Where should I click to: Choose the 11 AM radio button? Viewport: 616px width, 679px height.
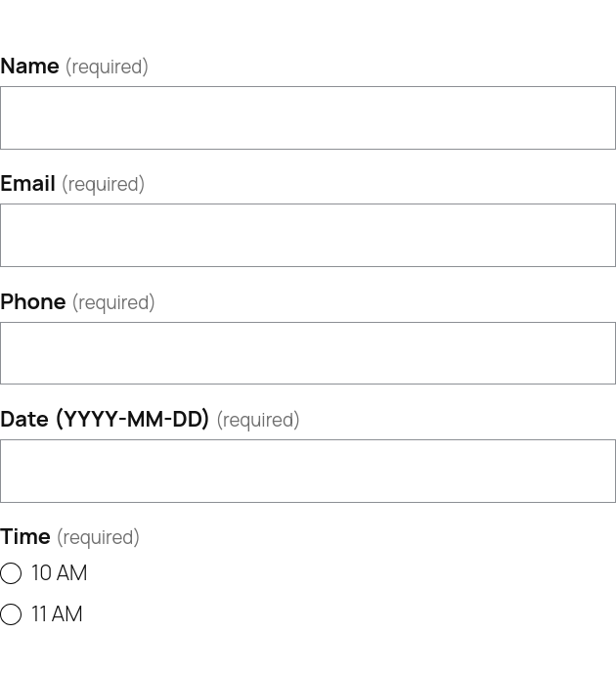coord(11,614)
